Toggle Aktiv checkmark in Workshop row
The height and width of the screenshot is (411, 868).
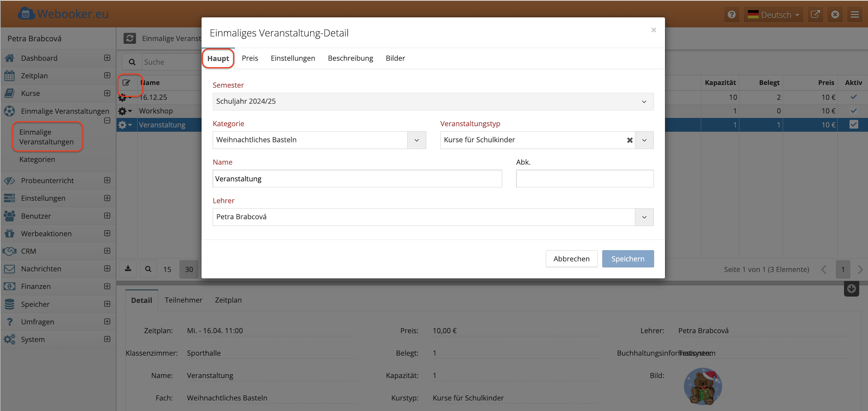853,111
